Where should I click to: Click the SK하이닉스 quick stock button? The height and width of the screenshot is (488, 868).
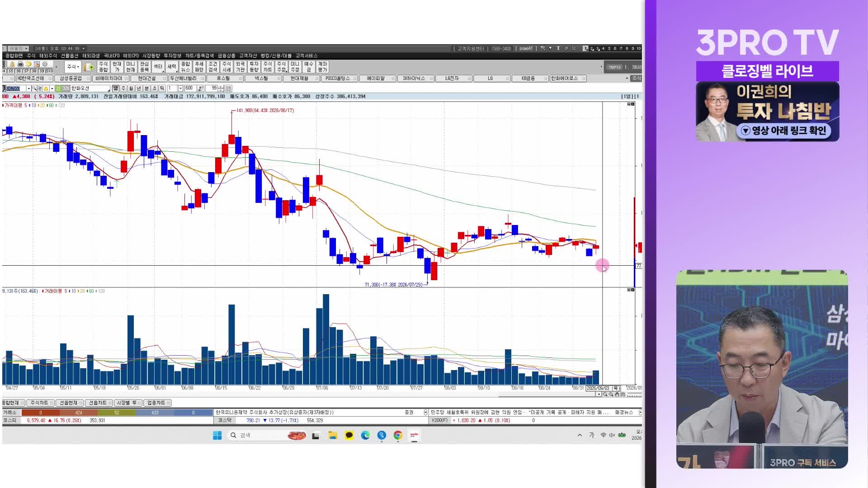[414, 79]
